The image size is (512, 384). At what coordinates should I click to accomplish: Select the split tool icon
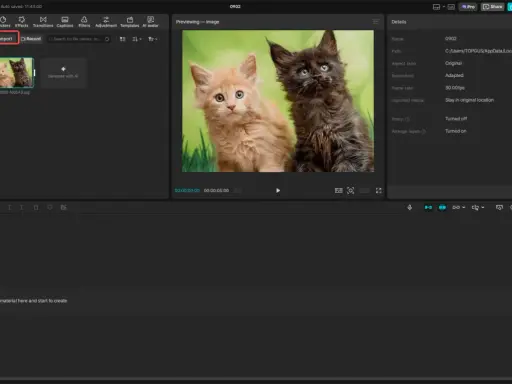9,207
